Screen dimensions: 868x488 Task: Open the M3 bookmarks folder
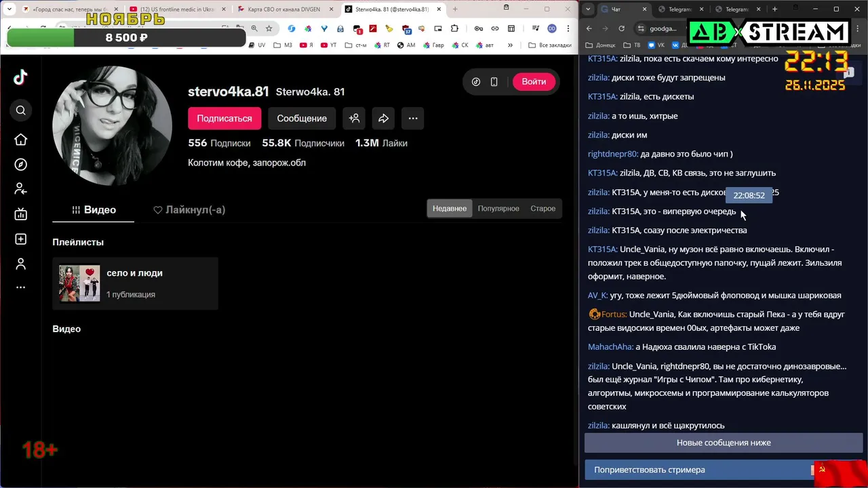click(283, 45)
